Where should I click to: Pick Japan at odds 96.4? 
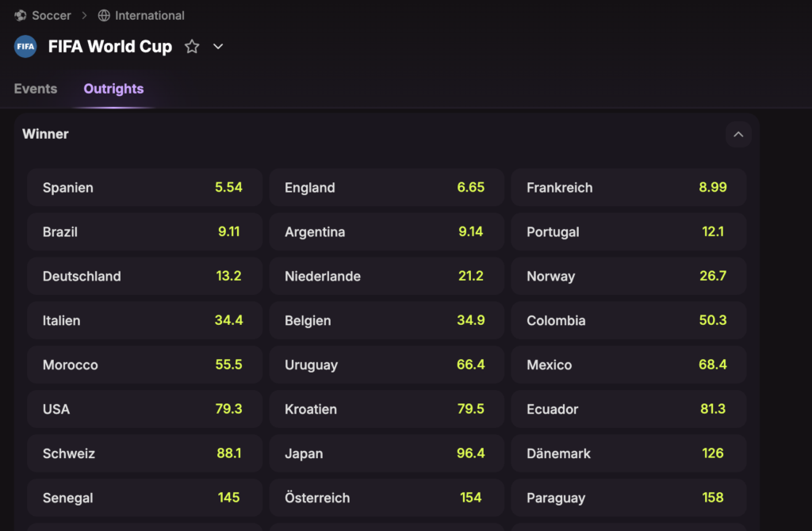[x=386, y=453]
